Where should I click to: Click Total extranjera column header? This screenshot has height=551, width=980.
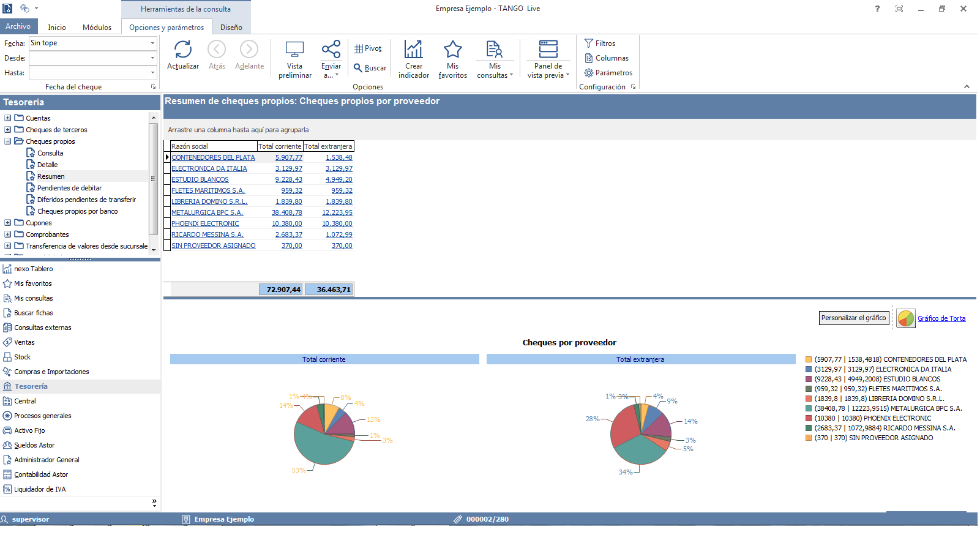coord(329,146)
